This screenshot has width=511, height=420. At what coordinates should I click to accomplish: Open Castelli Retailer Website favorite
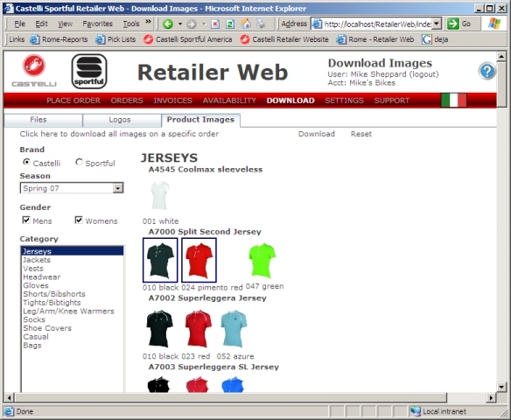click(284, 39)
